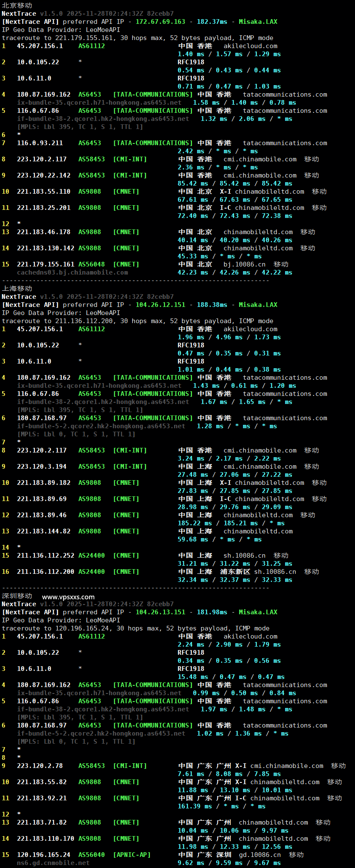Select latency value 59.68 ms
The width and height of the screenshot is (355, 868).
[193, 539]
